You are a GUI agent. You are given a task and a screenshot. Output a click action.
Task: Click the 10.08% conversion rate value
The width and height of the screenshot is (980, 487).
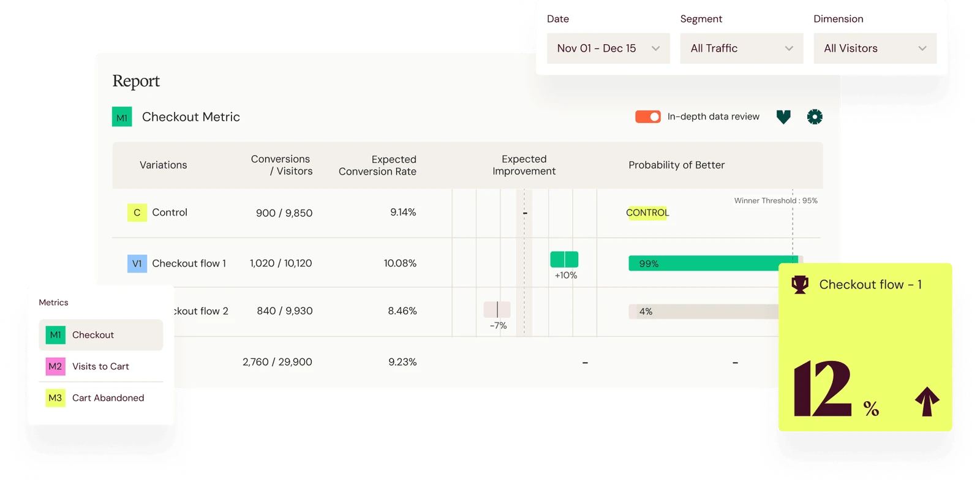[x=400, y=263]
